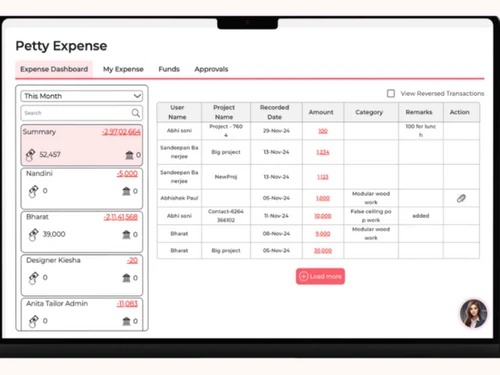
Task: Click the 39,000 cash value in Bharat card
Action: pos(54,234)
